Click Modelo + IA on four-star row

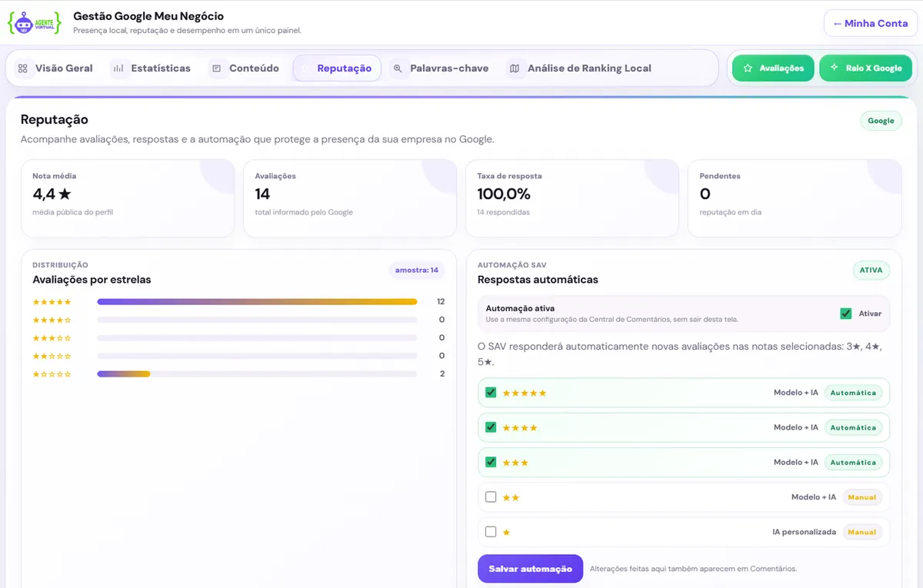[x=796, y=427]
